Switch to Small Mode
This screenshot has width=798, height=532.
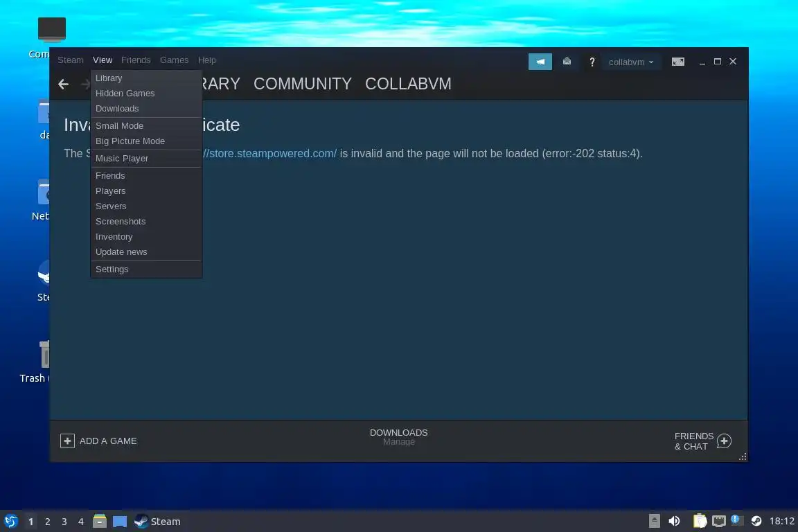(146, 126)
